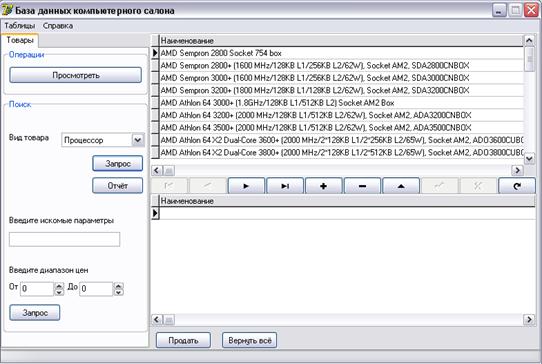Increase the От price value
The image size is (542, 364).
(59, 286)
